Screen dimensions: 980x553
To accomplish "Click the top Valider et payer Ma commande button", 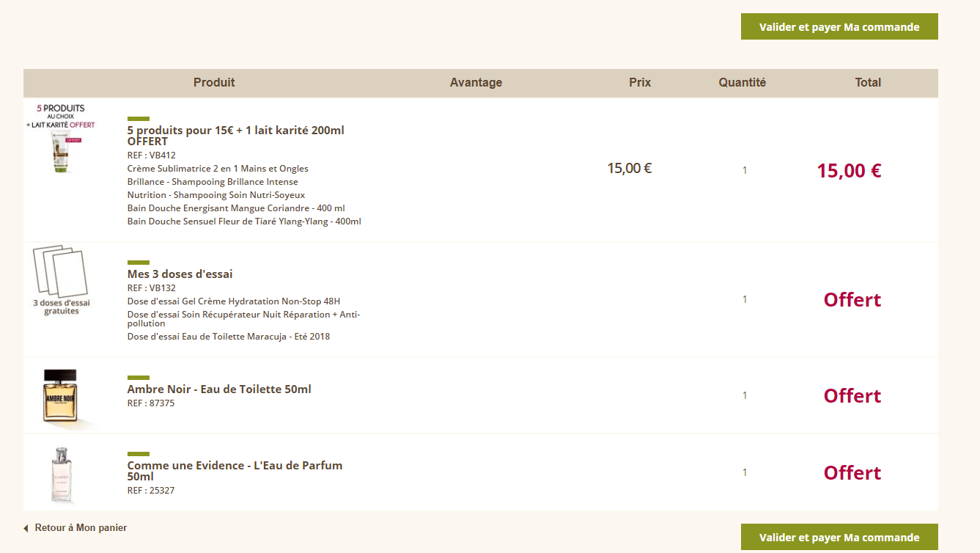I will [x=839, y=27].
